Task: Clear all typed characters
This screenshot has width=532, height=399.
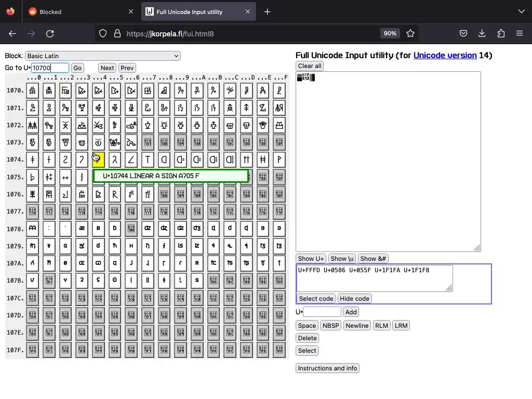Action: pyautogui.click(x=310, y=66)
